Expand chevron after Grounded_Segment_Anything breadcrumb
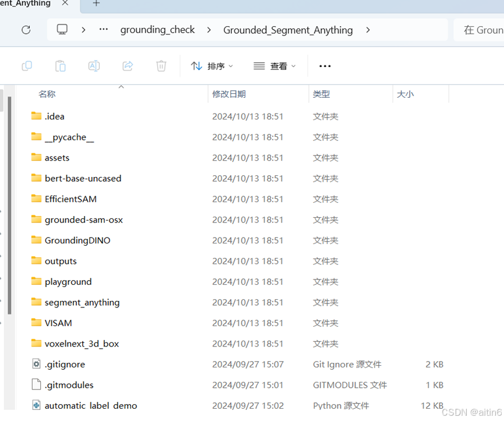Viewport: 504px width, 421px height. pyautogui.click(x=368, y=30)
